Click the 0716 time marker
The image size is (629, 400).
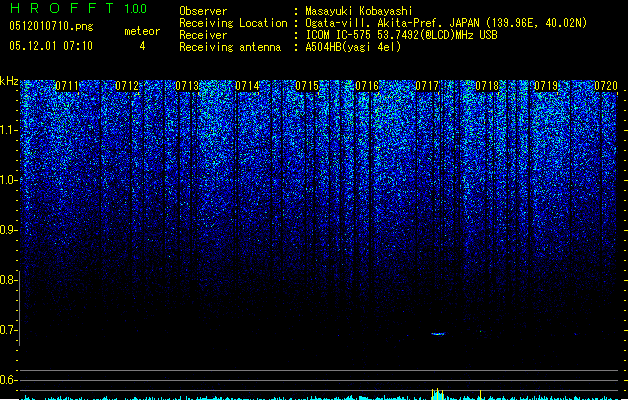tap(367, 86)
